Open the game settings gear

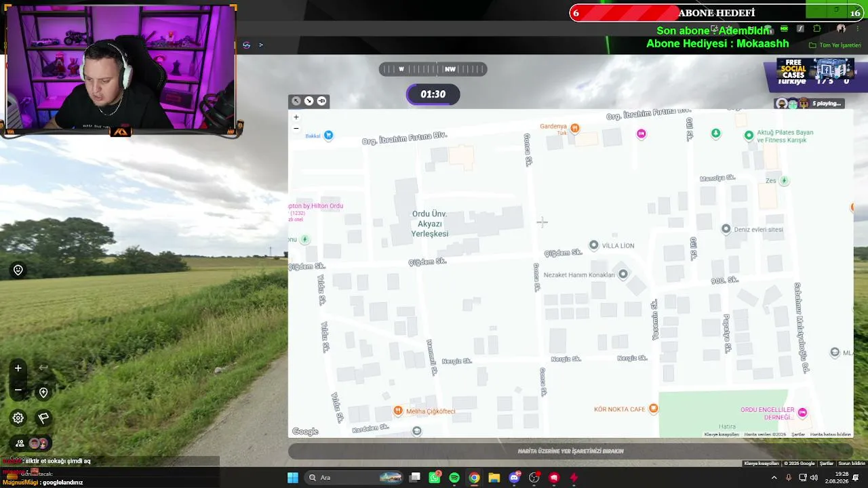click(x=18, y=418)
